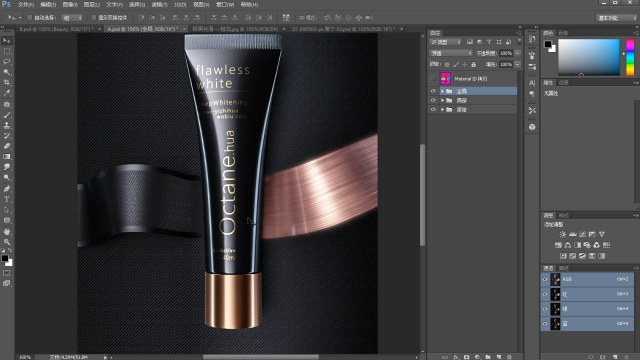Hide the selected 全局 group layer
The height and width of the screenshot is (360, 640).
pyautogui.click(x=433, y=91)
